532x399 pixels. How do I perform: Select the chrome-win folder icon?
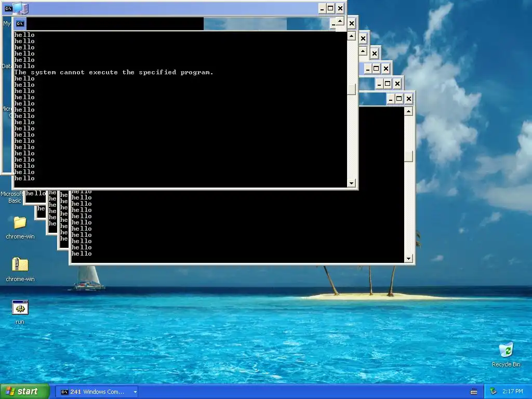(x=20, y=227)
